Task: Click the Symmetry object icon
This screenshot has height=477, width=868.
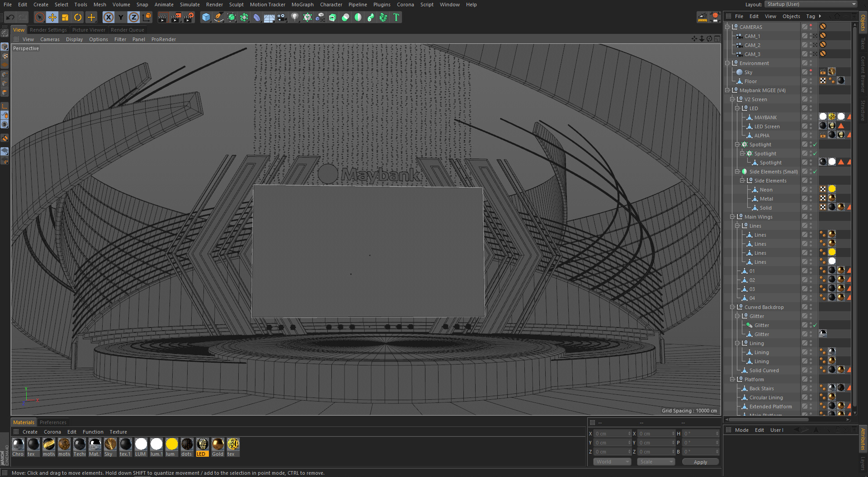Action: click(x=358, y=17)
